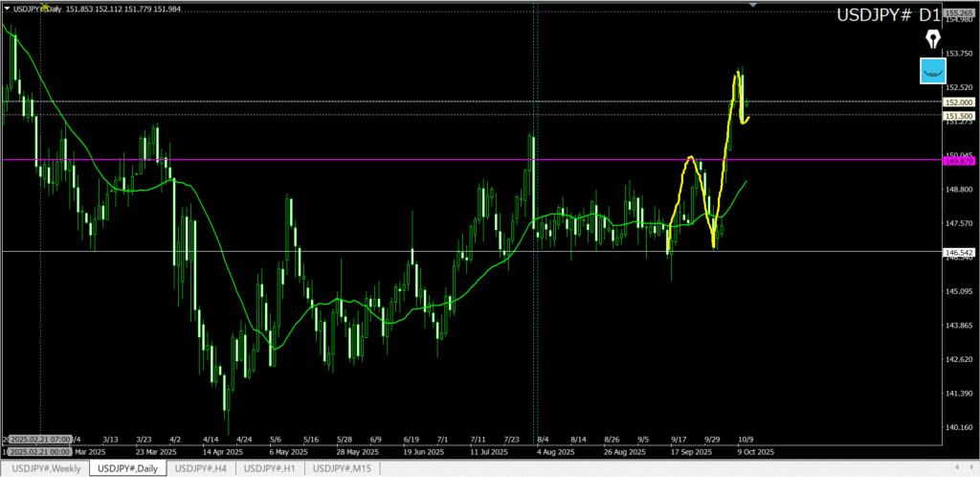
Task: Click the magenta 149.879 price tag
Action: click(958, 161)
